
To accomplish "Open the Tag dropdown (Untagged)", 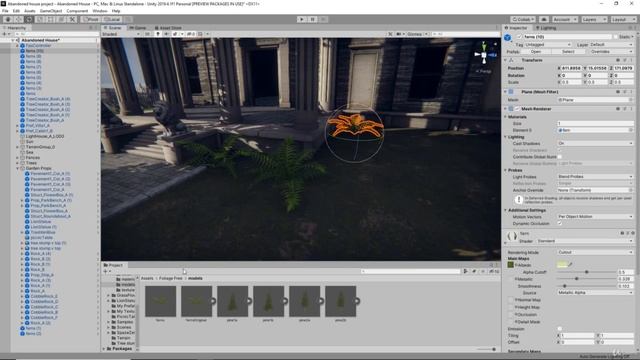I will pyautogui.click(x=548, y=44).
